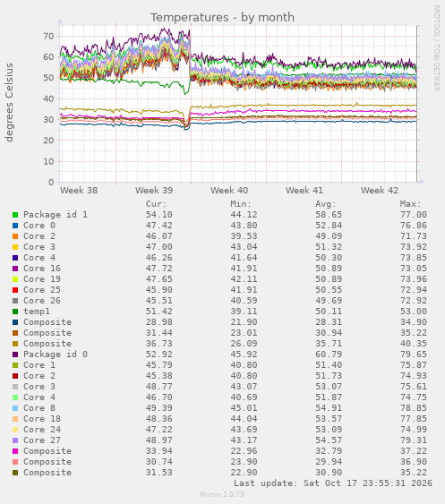Click the 'Core 27' legend label

click(42, 440)
